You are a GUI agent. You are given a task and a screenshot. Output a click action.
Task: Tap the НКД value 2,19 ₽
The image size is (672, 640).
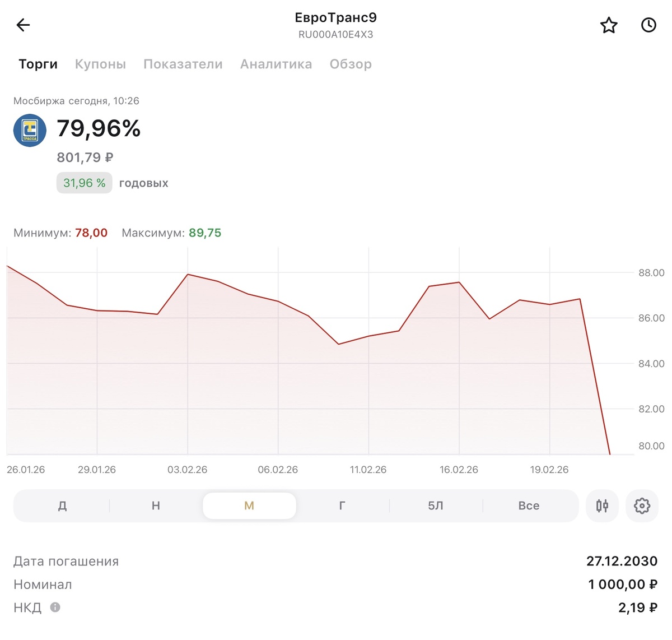(638, 607)
